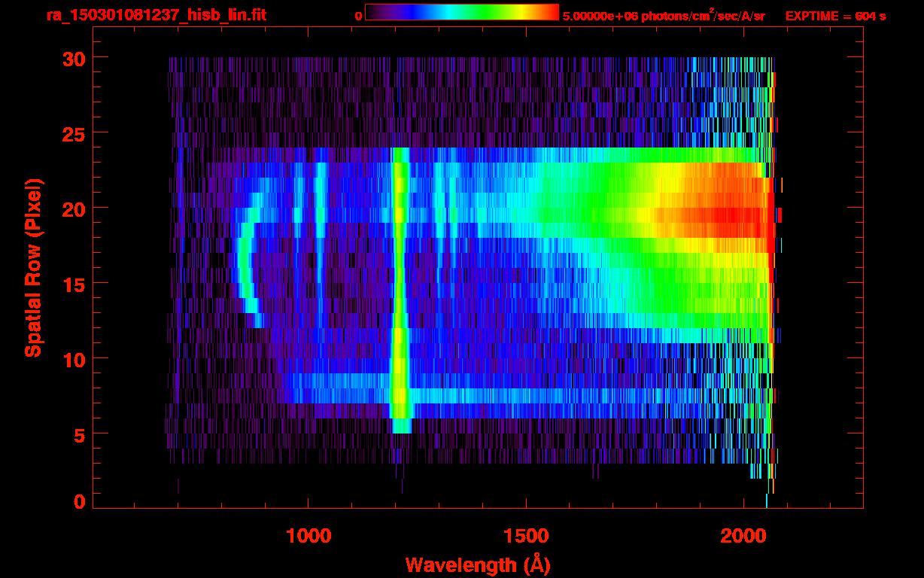The image size is (924, 578).
Task: Click the 15 tick label on spatial row axis
Action: [x=74, y=284]
